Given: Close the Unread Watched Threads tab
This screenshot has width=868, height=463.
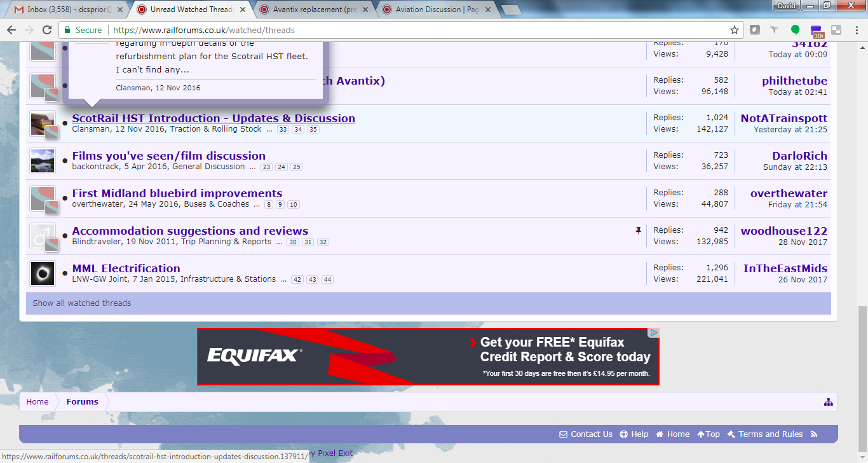Looking at the screenshot, I should coord(243,10).
